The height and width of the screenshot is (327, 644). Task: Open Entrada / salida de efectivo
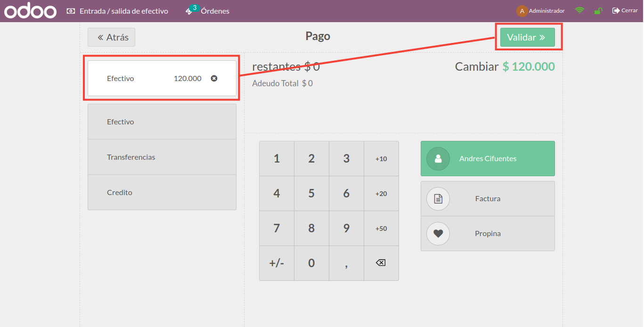(x=117, y=11)
